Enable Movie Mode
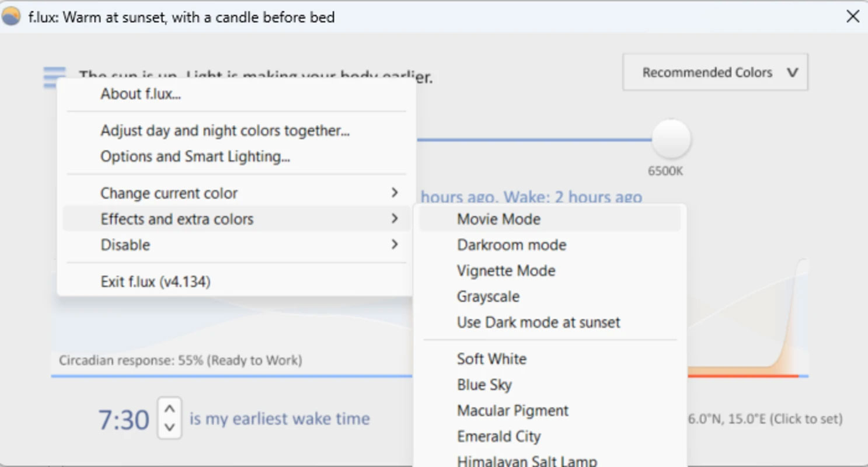Screen dimensions: 868x467 point(550,219)
